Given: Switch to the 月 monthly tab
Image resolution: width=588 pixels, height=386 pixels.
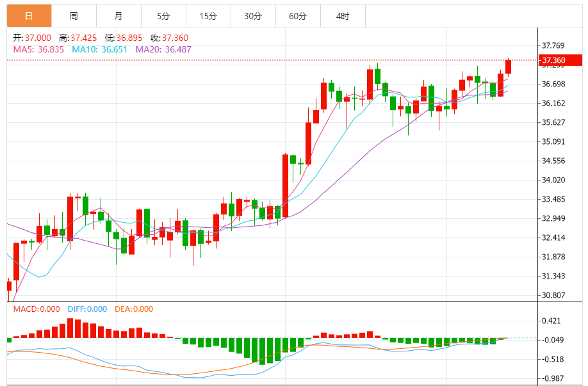Looking at the screenshot, I should click(118, 16).
